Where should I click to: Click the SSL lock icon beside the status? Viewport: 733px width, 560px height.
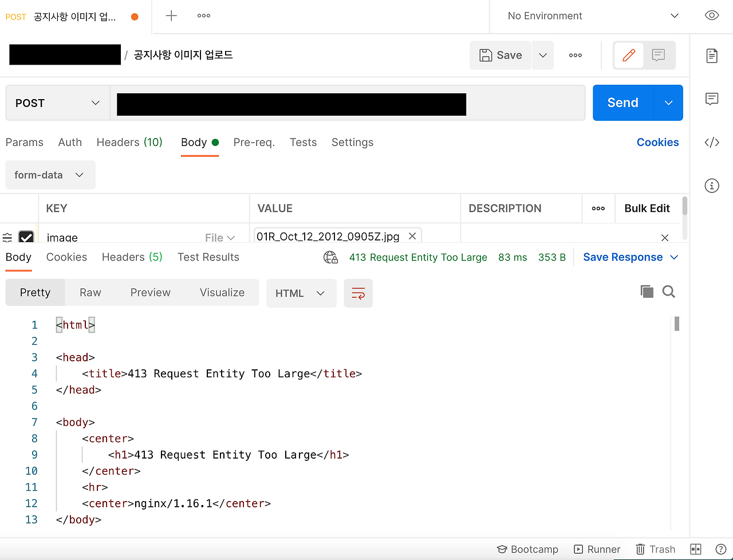[330, 257]
